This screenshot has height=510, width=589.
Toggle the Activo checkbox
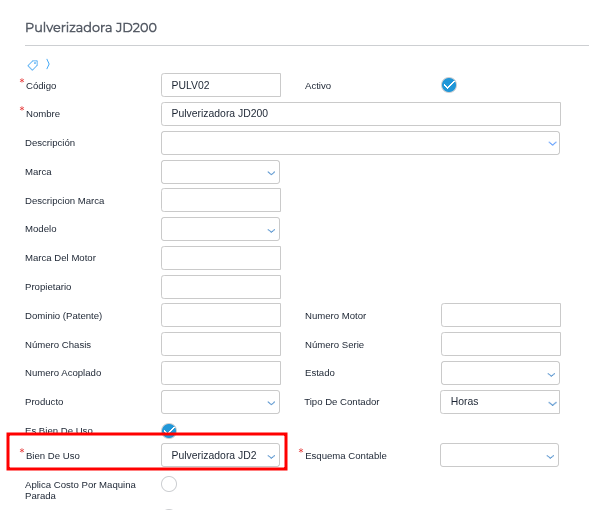[449, 85]
